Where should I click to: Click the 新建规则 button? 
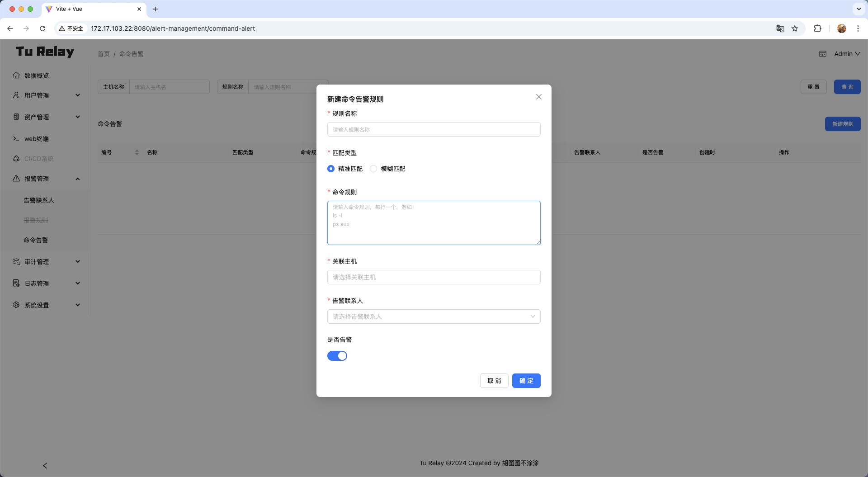pyautogui.click(x=842, y=124)
